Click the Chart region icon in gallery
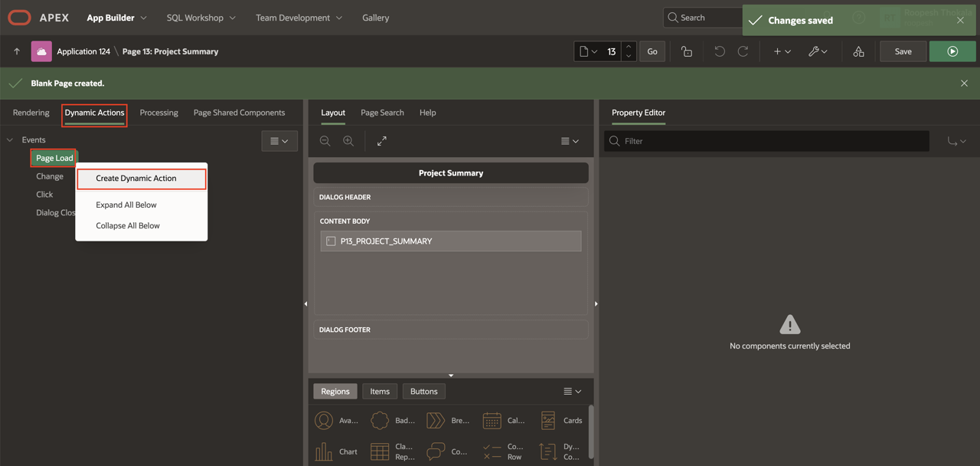 (x=324, y=451)
